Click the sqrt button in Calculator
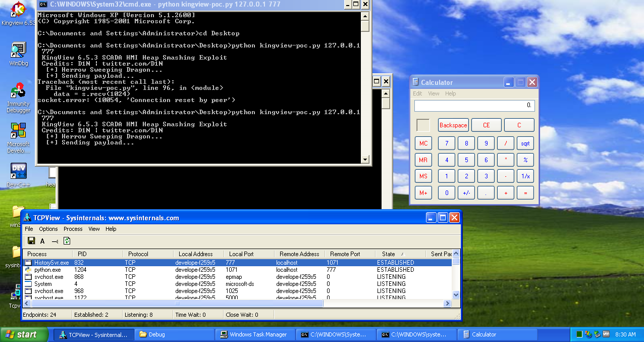This screenshot has height=342, width=644. 525,143
